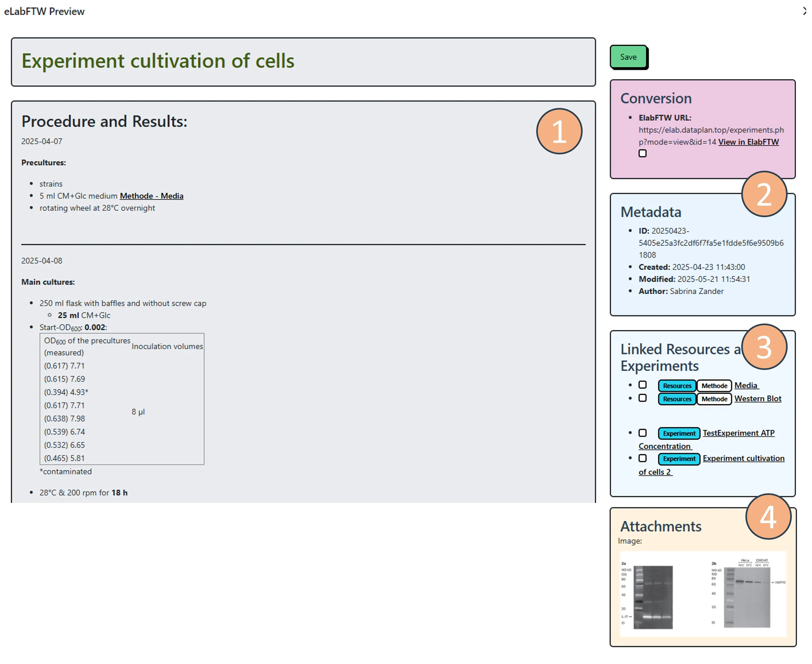
Task: Open Experiment cultivation of cells 2 link
Action: (x=743, y=458)
